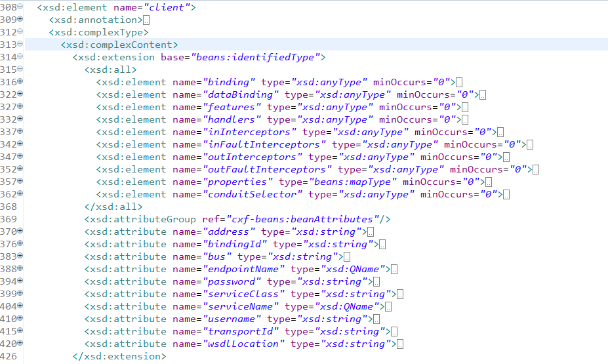Expand the inInterceptors element at line 337

(x=20, y=131)
